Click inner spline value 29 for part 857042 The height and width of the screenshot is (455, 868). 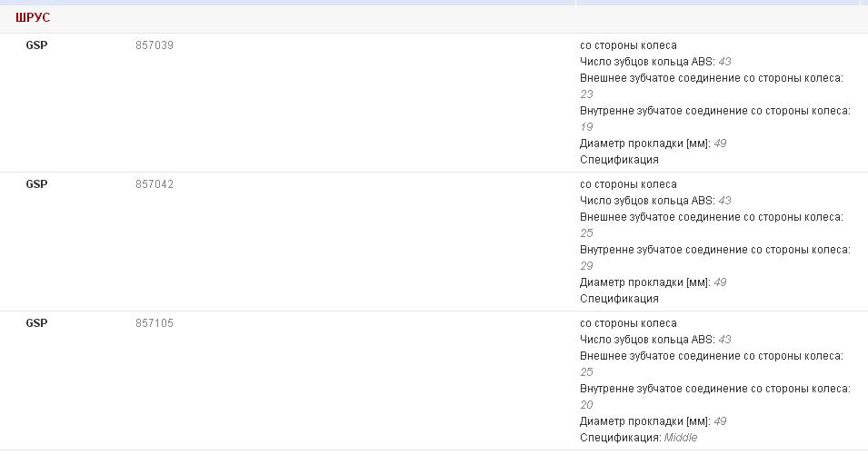586,266
